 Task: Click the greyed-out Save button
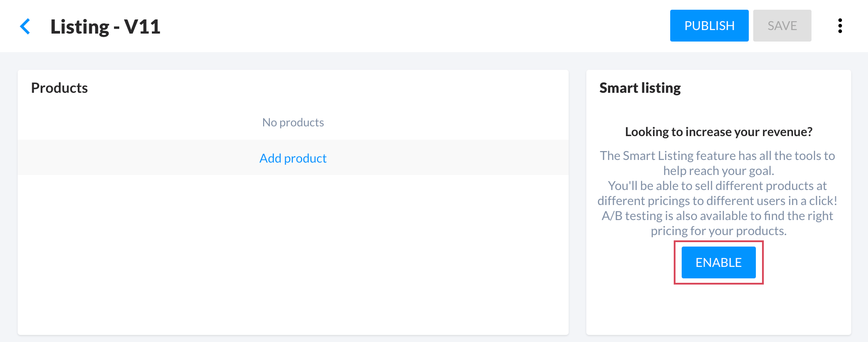(x=782, y=26)
